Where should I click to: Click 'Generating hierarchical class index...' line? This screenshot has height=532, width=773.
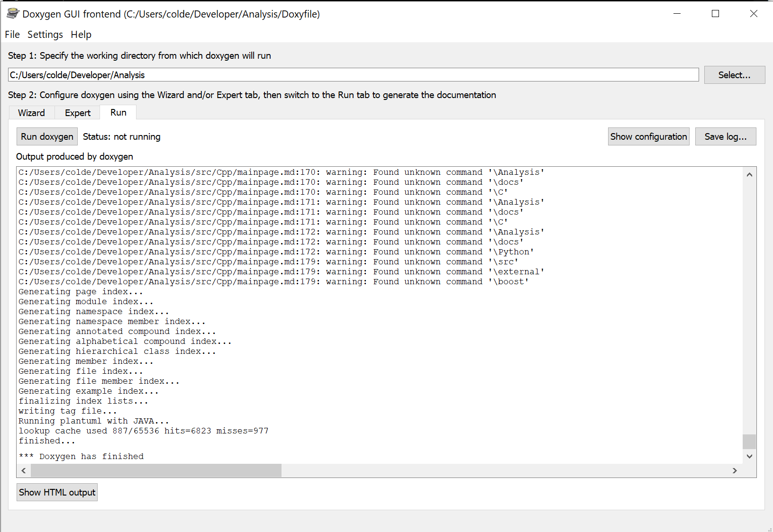117,351
